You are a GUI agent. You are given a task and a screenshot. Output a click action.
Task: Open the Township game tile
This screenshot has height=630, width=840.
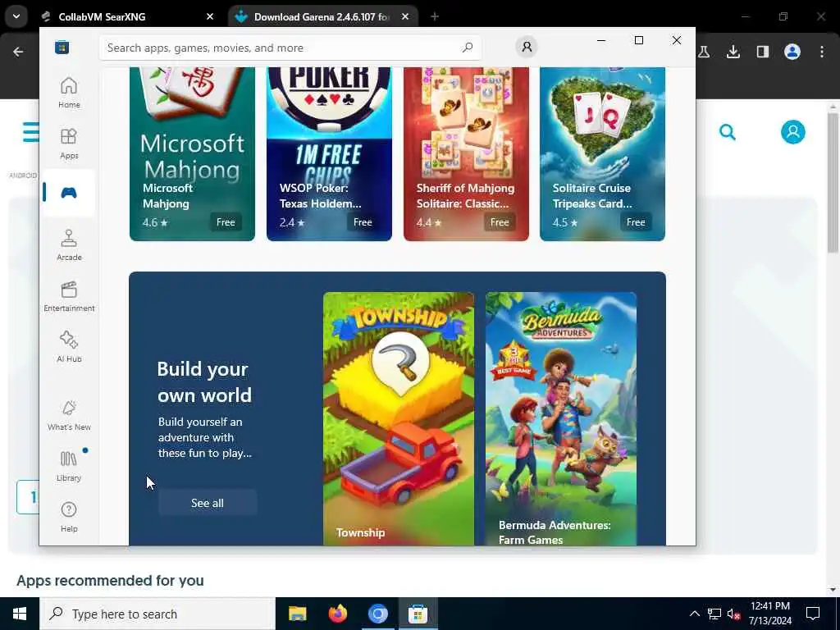(x=399, y=418)
